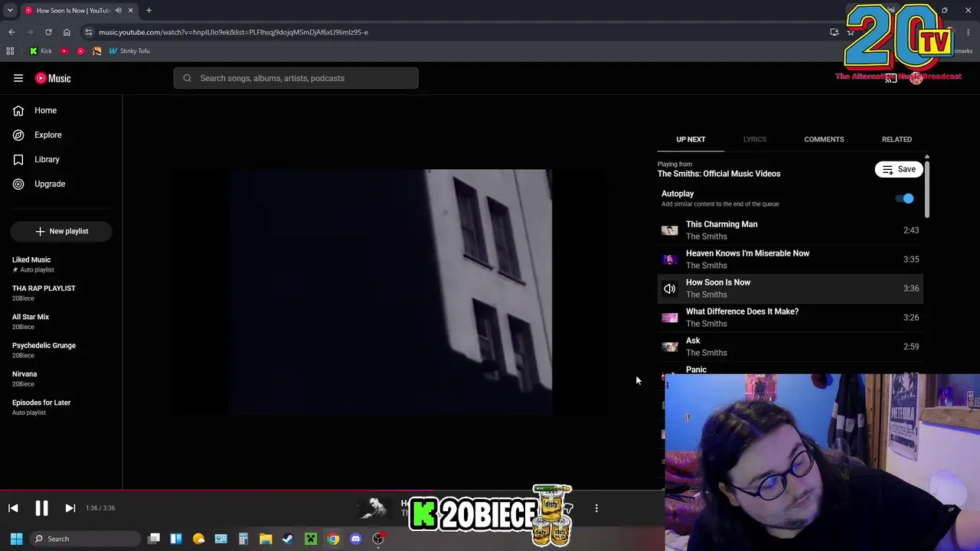Open the Windows Start menu

tap(16, 539)
